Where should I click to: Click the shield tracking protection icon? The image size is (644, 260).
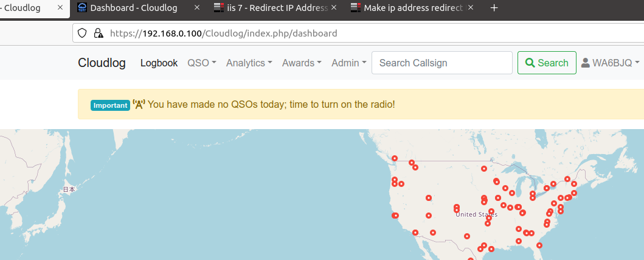pos(82,33)
